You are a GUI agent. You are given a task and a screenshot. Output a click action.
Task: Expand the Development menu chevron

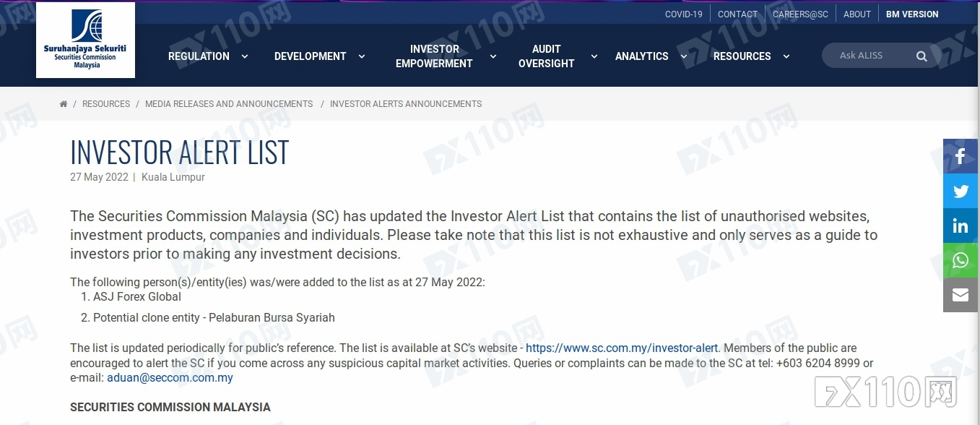[362, 56]
